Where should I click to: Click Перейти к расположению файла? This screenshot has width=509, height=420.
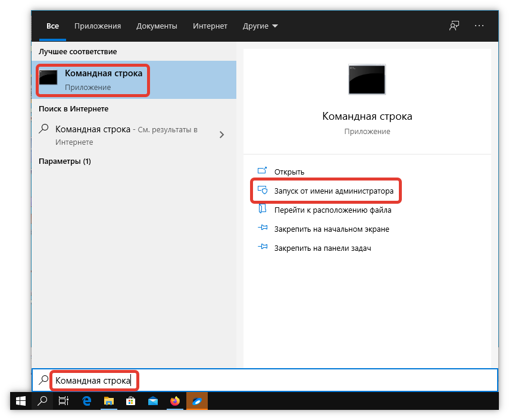coord(332,210)
